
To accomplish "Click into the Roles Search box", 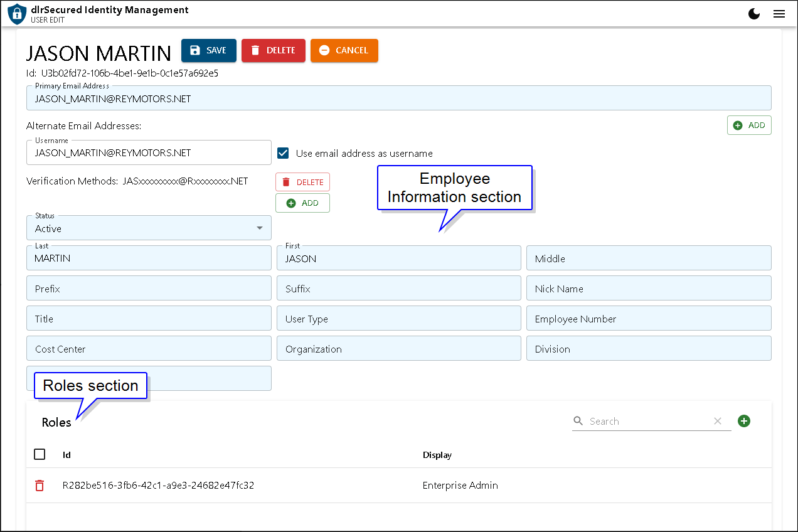I will (646, 421).
